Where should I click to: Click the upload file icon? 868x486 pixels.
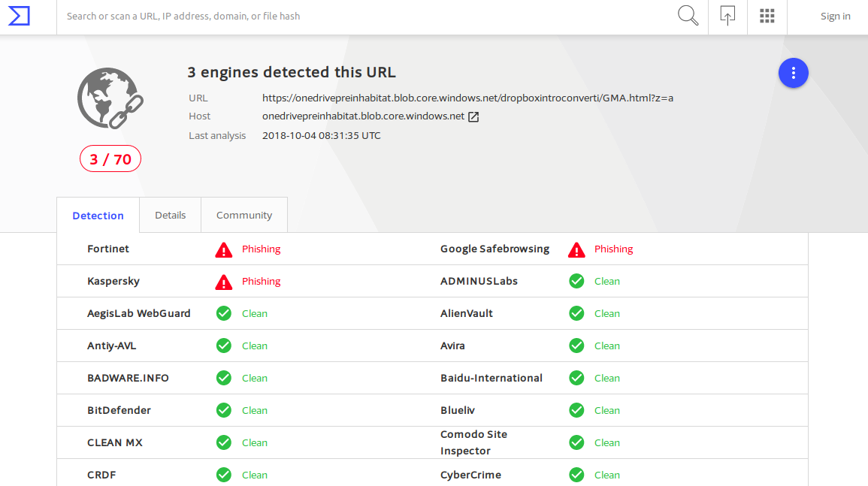727,16
